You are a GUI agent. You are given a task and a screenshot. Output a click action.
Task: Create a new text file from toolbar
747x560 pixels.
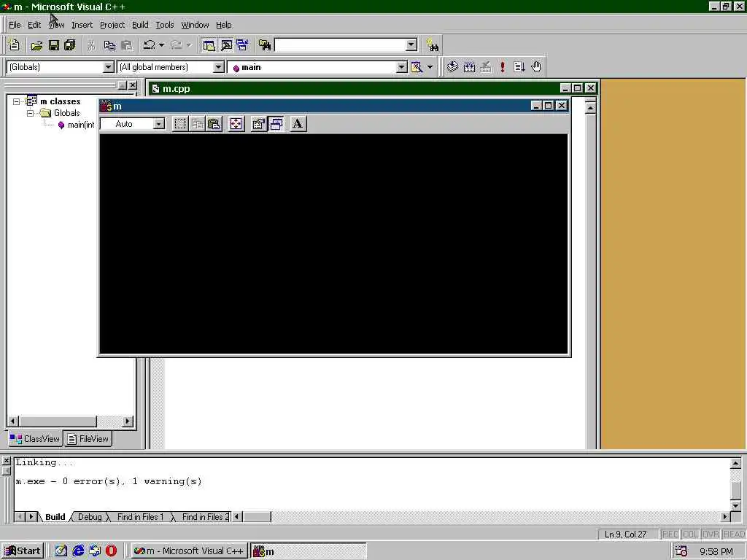click(x=15, y=45)
